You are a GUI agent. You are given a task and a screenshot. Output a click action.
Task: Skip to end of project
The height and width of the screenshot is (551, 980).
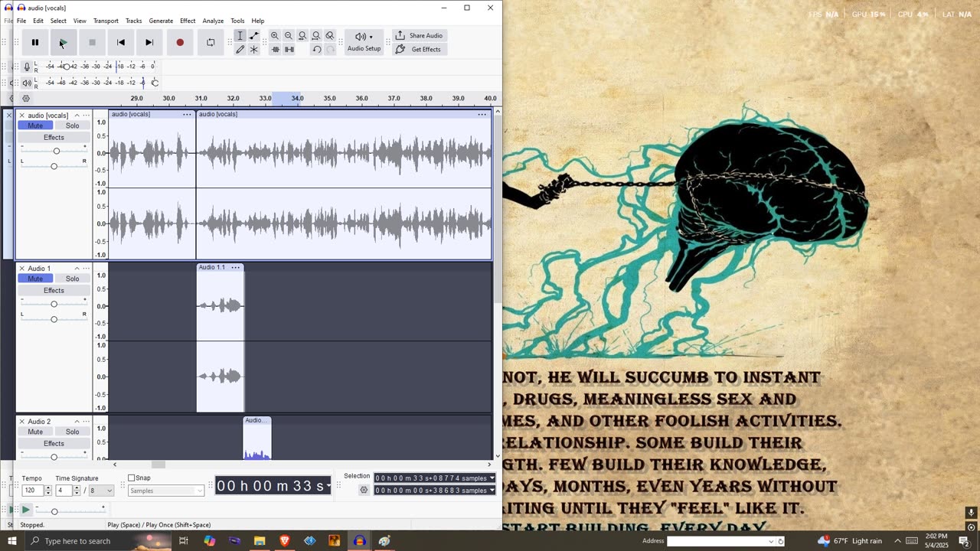[149, 43]
